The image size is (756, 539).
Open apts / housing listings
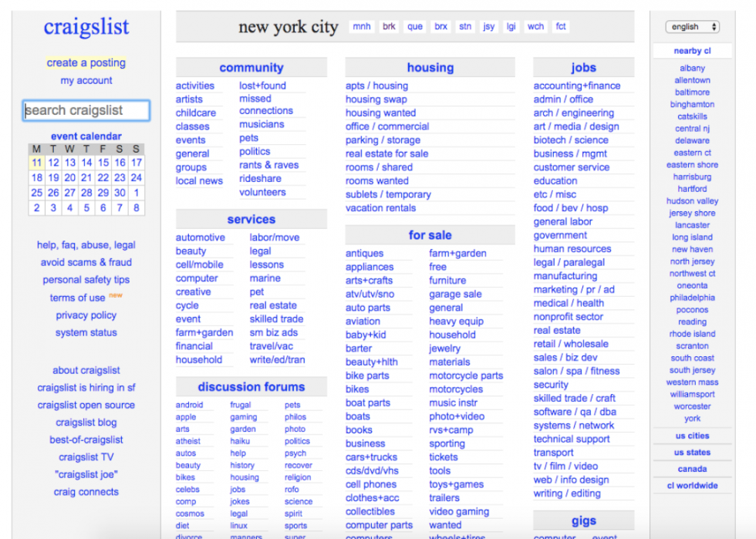tap(376, 86)
